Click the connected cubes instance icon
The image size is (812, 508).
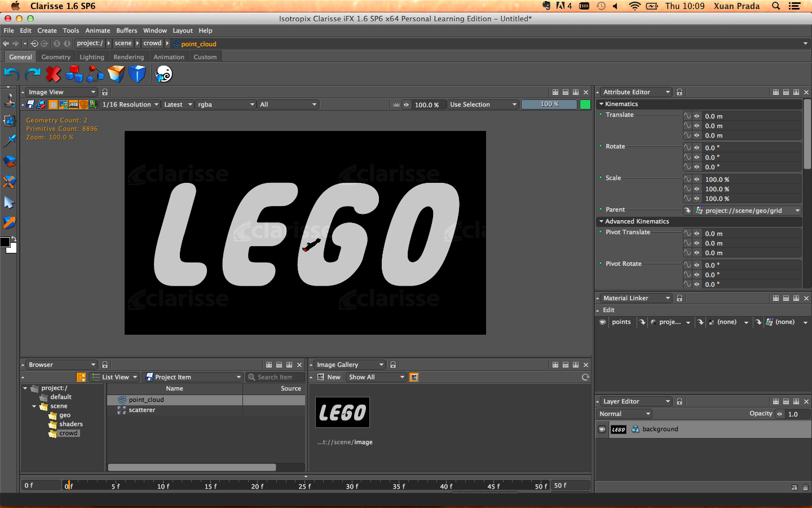coord(95,74)
